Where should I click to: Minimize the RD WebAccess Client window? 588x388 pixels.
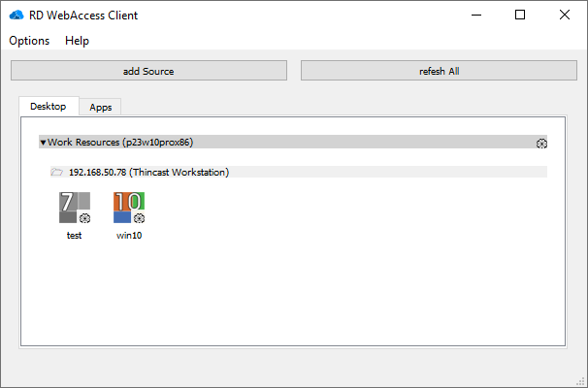click(475, 15)
